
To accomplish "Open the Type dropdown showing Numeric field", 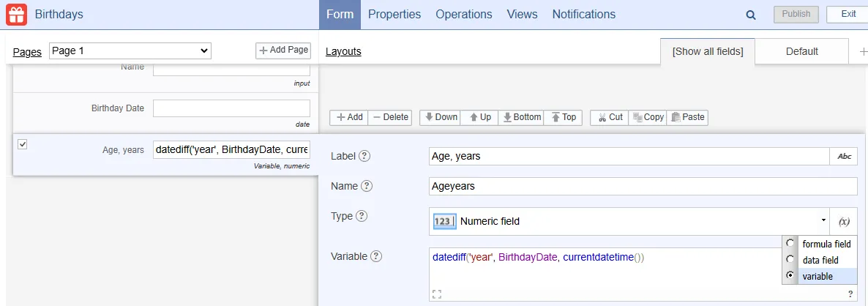I will click(629, 221).
